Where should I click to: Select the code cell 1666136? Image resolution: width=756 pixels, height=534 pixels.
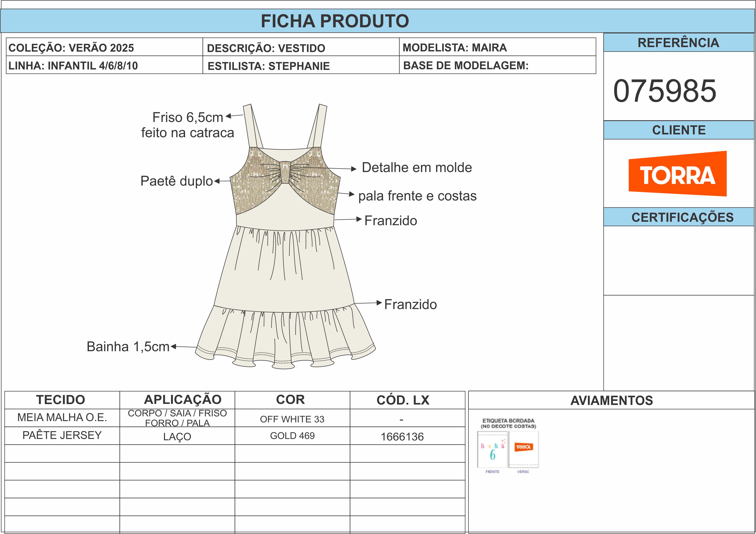[x=402, y=437]
